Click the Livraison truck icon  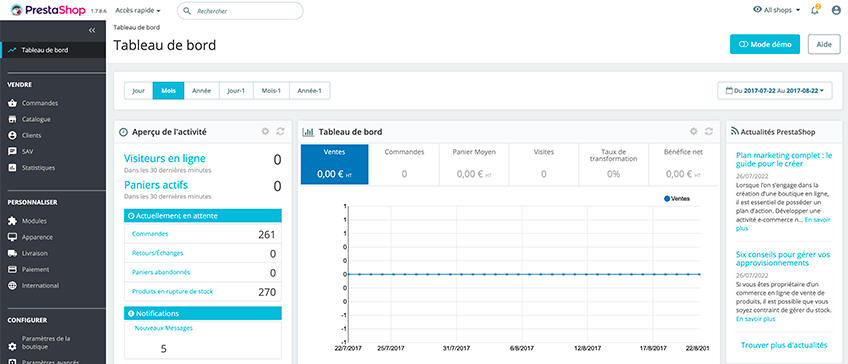pyautogui.click(x=12, y=253)
